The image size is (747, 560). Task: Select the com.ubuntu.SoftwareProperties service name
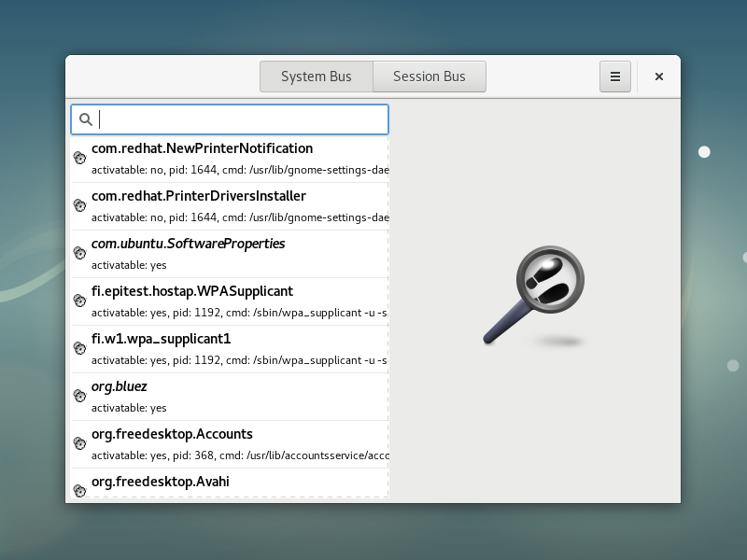point(188,244)
